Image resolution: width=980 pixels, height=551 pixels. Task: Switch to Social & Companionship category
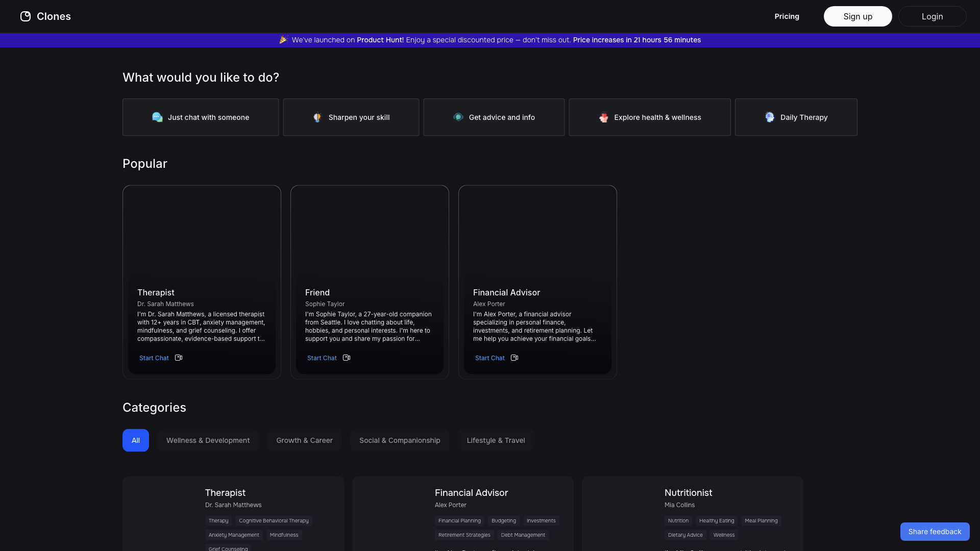tap(400, 440)
